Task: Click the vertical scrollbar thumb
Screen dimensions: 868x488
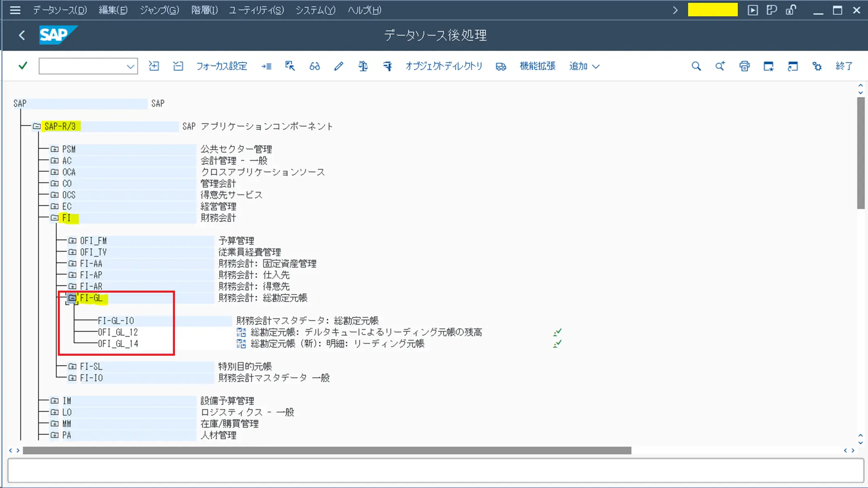Action: (x=861, y=153)
